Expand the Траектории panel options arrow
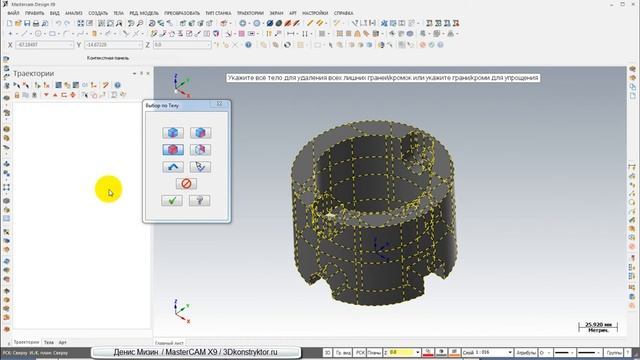The image size is (640, 360). (x=134, y=73)
